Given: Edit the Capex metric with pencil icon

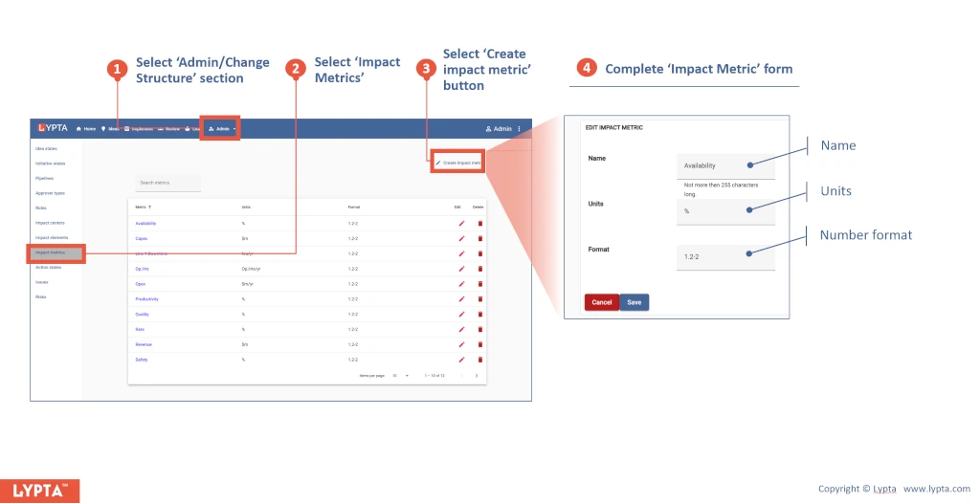Looking at the screenshot, I should 462,238.
